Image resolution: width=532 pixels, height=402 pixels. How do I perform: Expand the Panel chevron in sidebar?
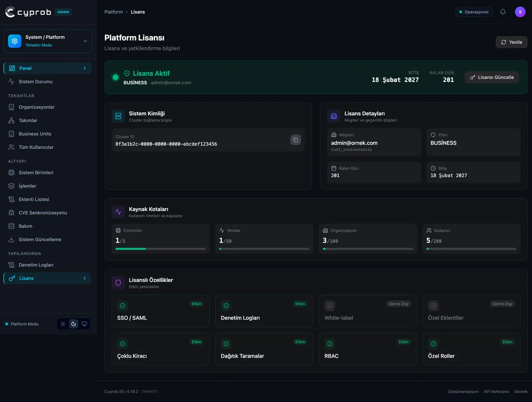[x=85, y=68]
